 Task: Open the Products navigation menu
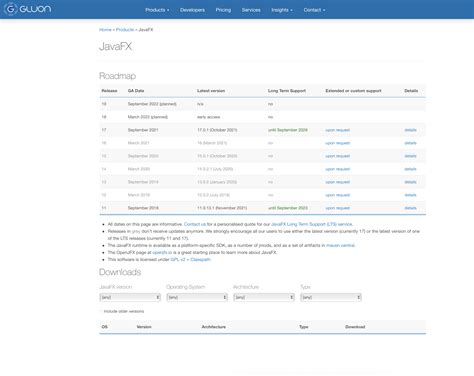157,10
